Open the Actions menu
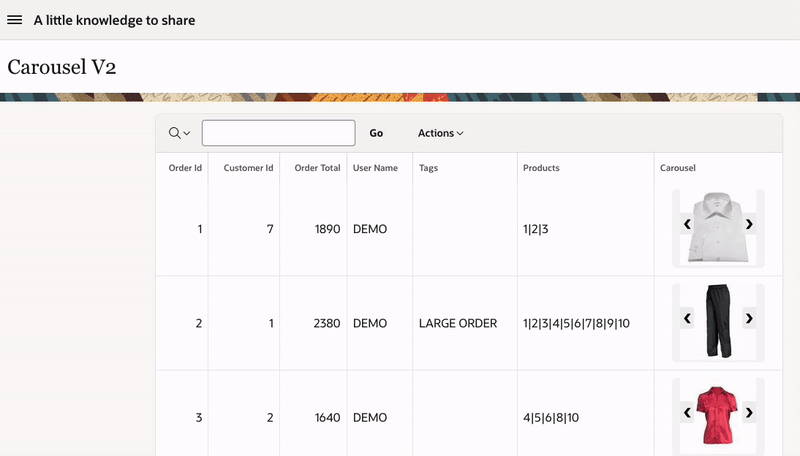 pyautogui.click(x=440, y=133)
